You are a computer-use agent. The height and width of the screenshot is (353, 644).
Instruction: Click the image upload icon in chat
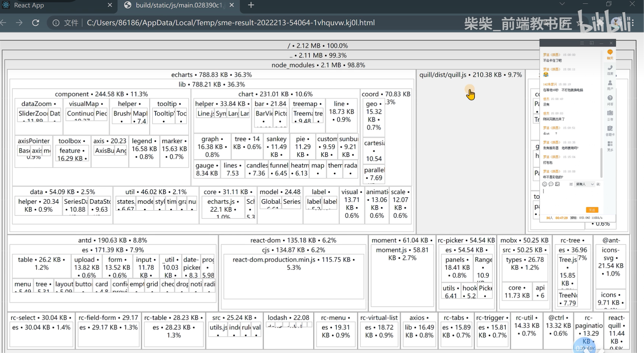pyautogui.click(x=557, y=184)
